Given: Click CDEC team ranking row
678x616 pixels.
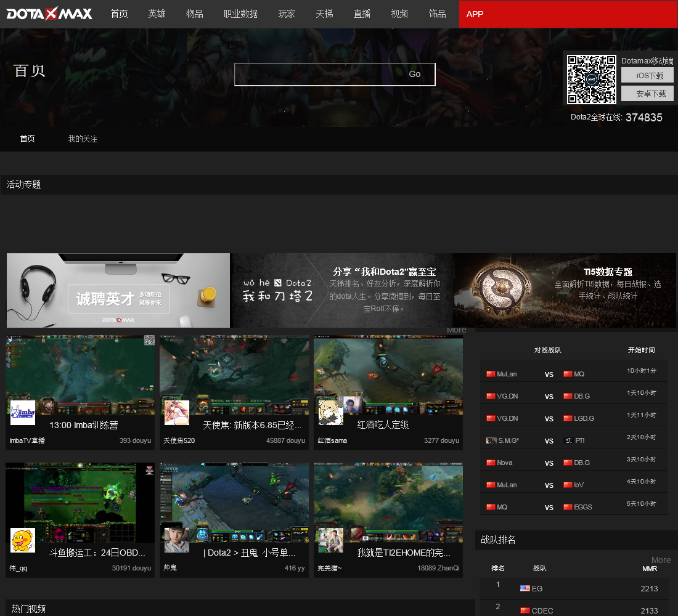Looking at the screenshot, I should point(573,609).
